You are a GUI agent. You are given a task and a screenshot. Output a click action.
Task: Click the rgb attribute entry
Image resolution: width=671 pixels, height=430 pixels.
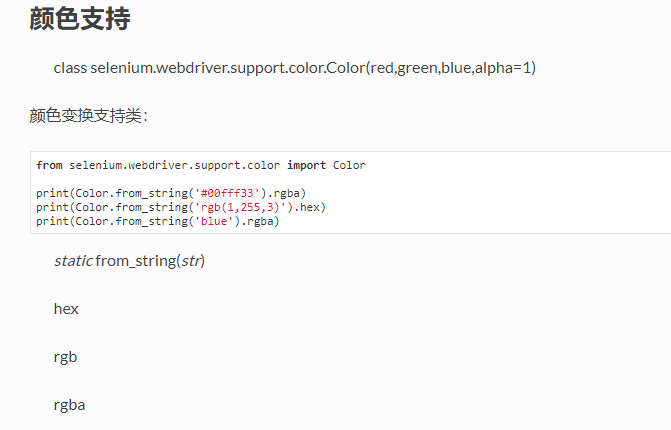click(65, 357)
